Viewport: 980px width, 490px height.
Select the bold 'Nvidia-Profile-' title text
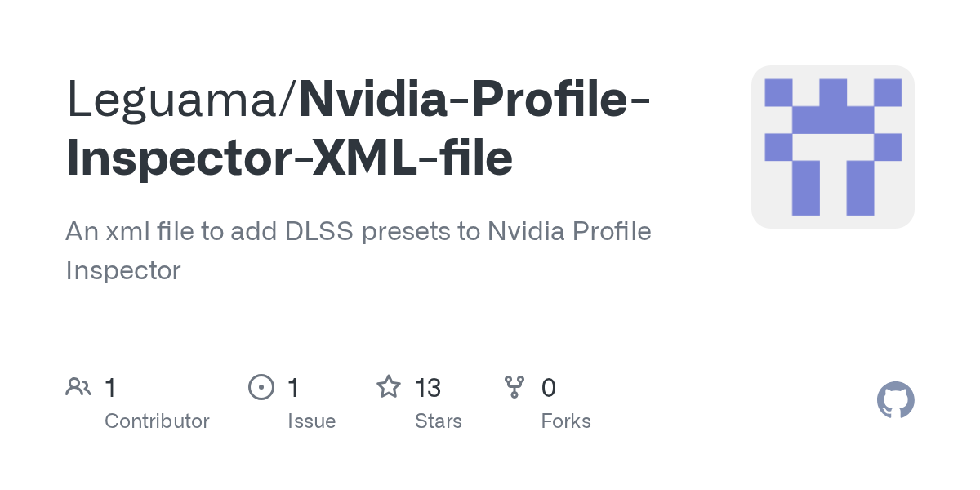(474, 98)
